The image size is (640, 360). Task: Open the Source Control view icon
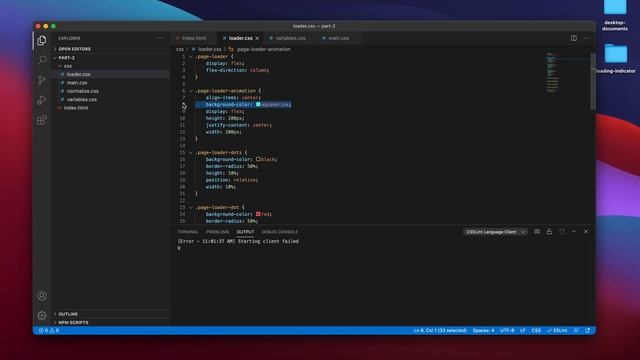pyautogui.click(x=42, y=80)
